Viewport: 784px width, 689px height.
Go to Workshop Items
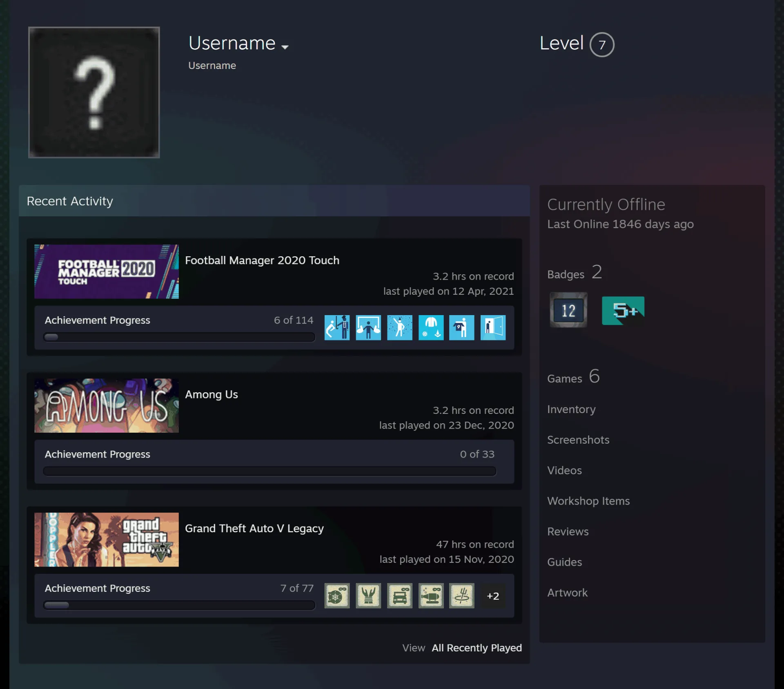tap(588, 501)
